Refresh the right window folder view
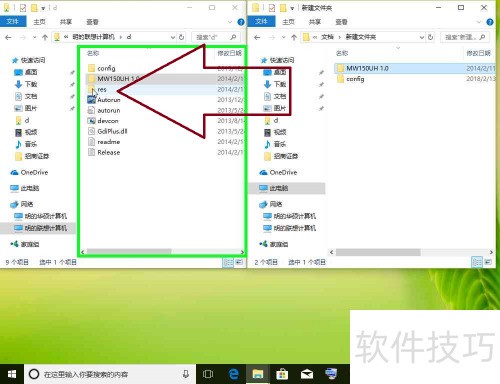Image resolution: width=500 pixels, height=384 pixels. point(430,37)
